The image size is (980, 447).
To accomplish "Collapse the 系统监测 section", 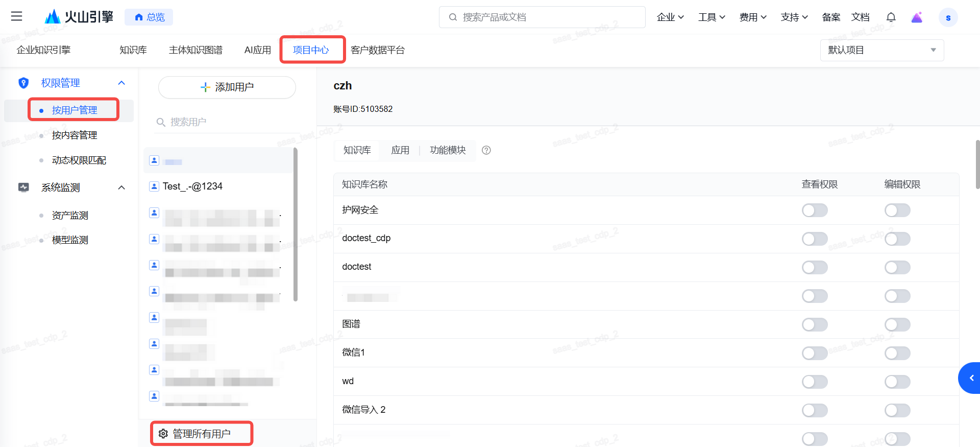I will [121, 187].
